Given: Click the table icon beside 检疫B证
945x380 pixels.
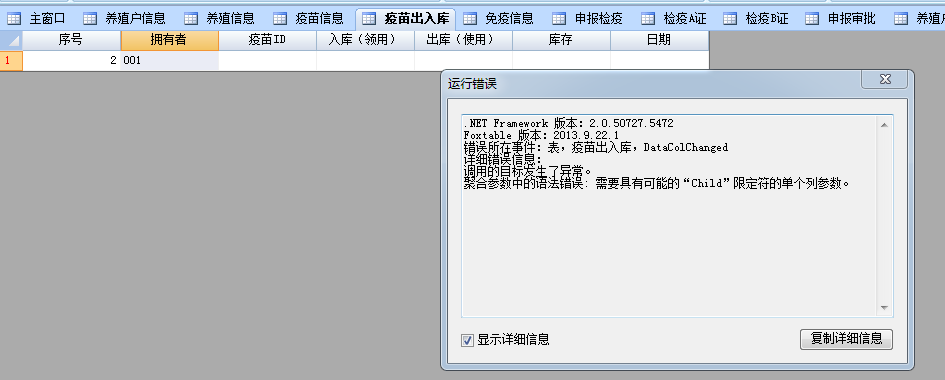Looking at the screenshot, I should [730, 19].
